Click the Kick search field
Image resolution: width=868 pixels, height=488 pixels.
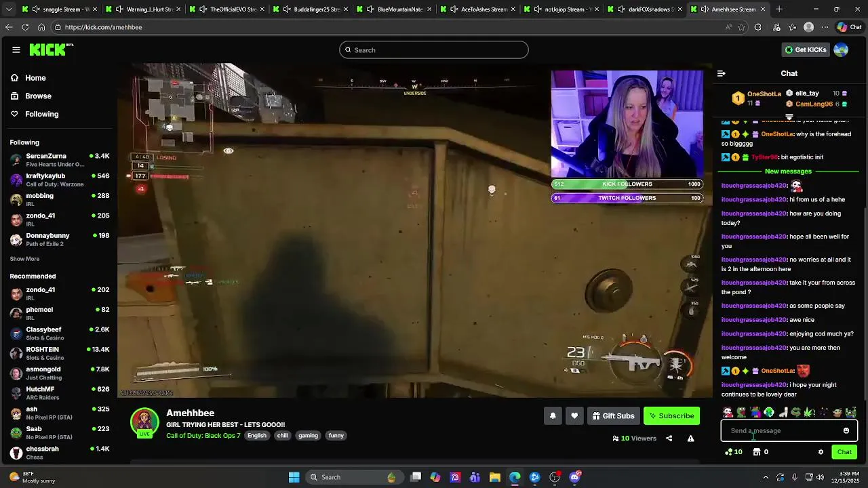(434, 49)
